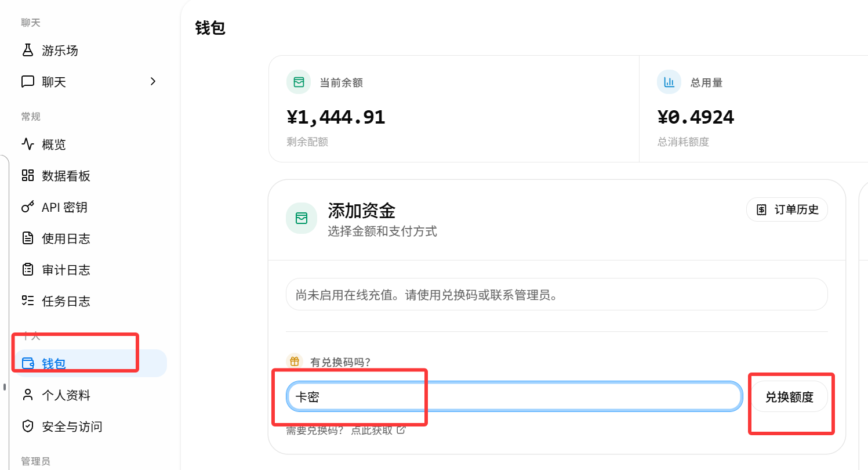Click the 兑换额度 button
The height and width of the screenshot is (470, 868).
(x=789, y=397)
